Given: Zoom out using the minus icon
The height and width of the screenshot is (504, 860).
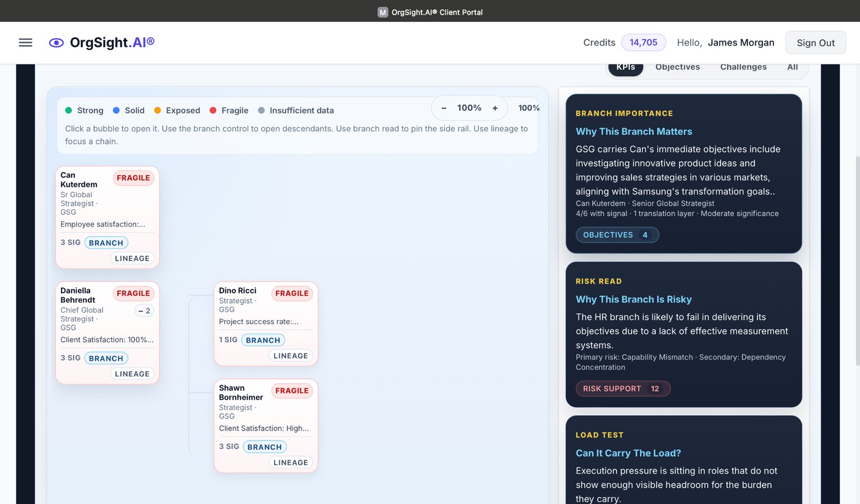Looking at the screenshot, I should pos(444,108).
